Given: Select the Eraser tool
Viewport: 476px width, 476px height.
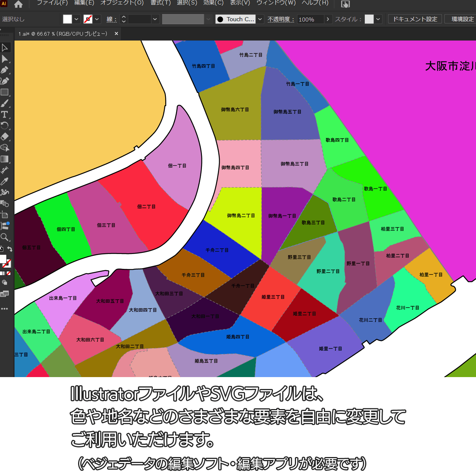Looking at the screenshot, I should coord(5,137).
